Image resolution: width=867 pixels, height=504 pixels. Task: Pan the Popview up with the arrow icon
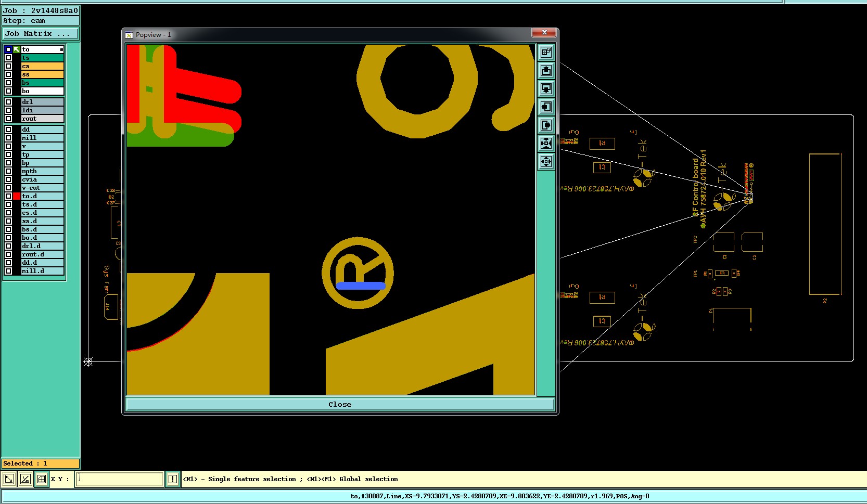[x=546, y=70]
